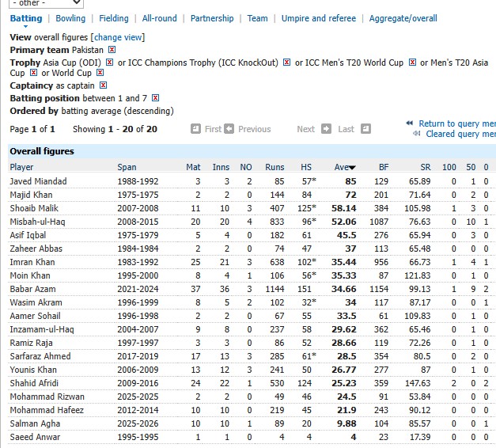Sort the table by Runs column header

pyautogui.click(x=275, y=167)
